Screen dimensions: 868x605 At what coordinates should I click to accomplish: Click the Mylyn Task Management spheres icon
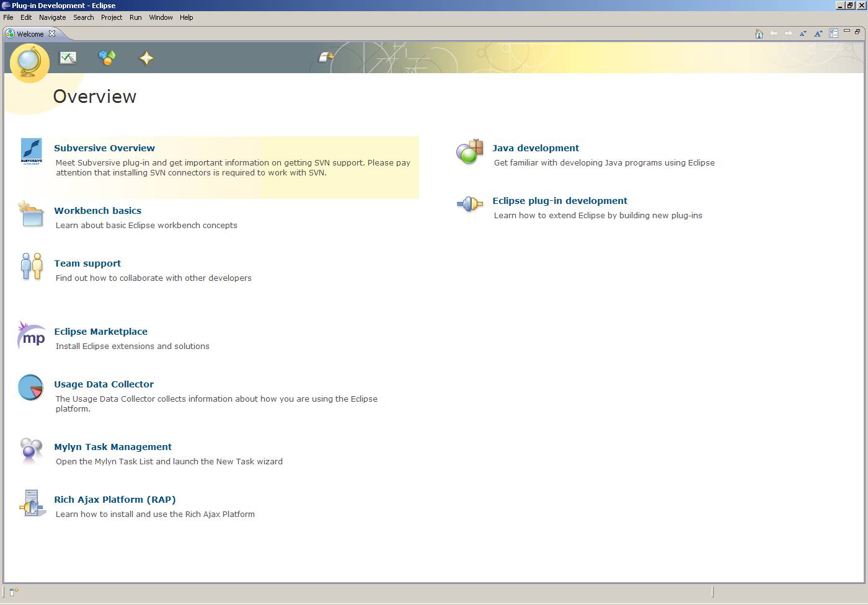[x=31, y=451]
